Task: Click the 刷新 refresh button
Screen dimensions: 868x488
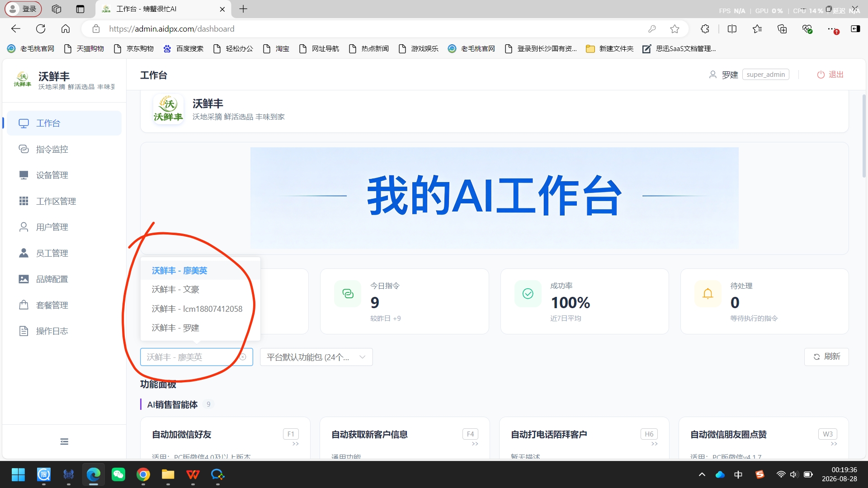Action: 826,357
